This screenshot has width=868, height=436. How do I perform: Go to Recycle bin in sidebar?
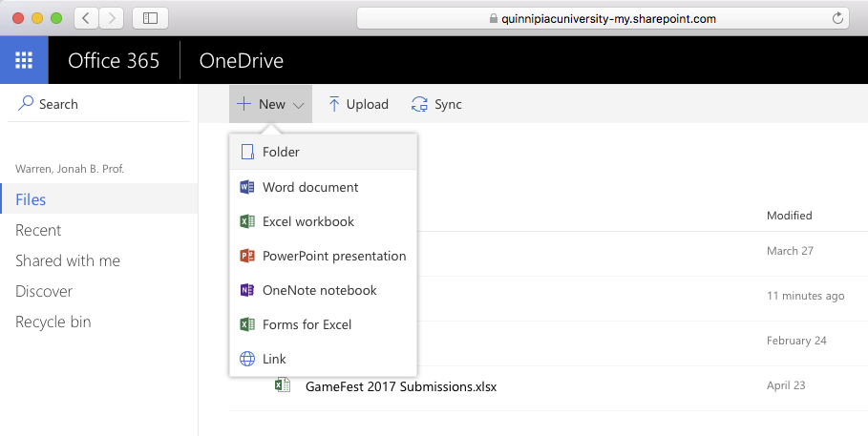(53, 322)
